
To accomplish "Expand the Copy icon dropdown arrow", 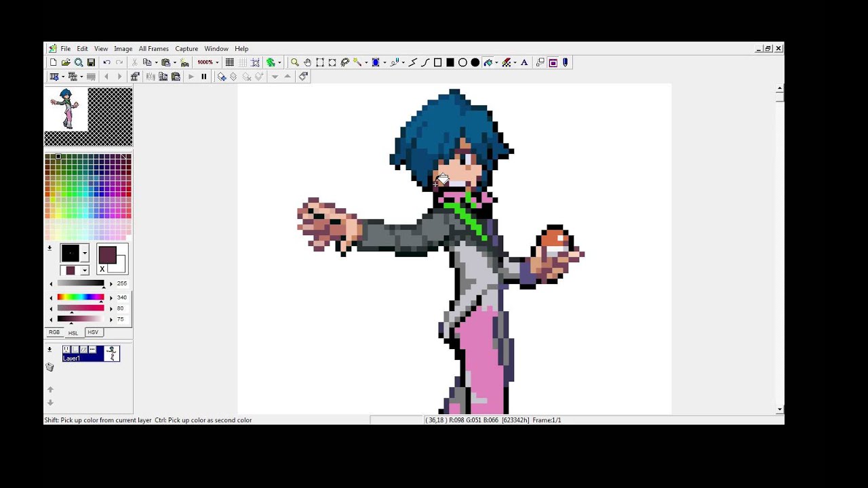I will pos(156,62).
